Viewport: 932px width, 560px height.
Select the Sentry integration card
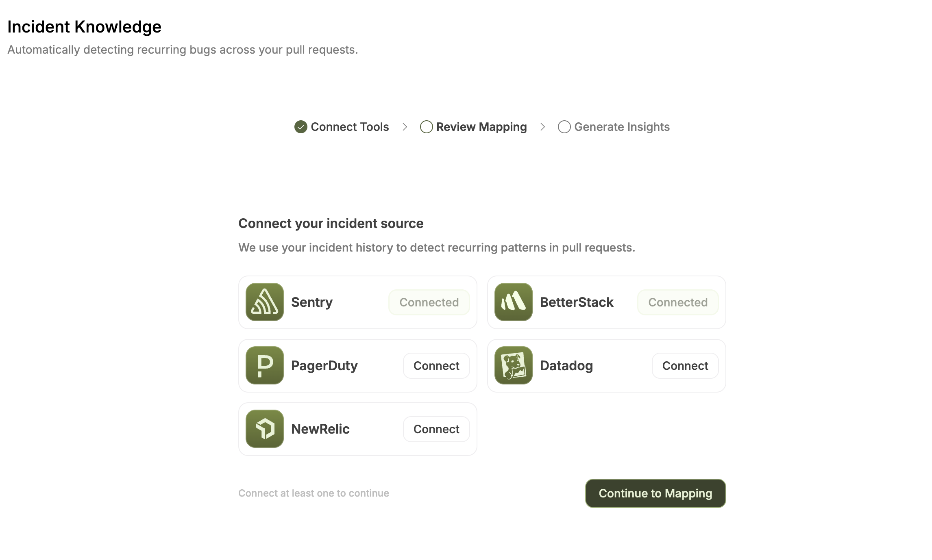357,302
